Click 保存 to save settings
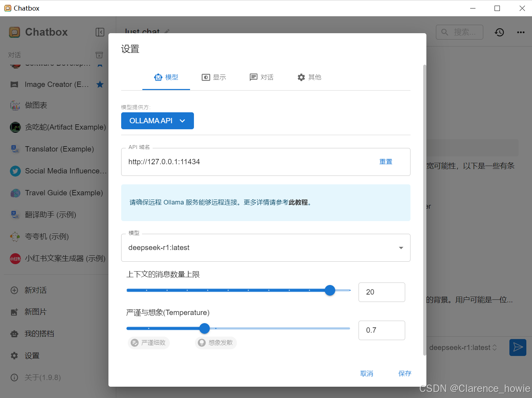The height and width of the screenshot is (398, 532). [405, 374]
